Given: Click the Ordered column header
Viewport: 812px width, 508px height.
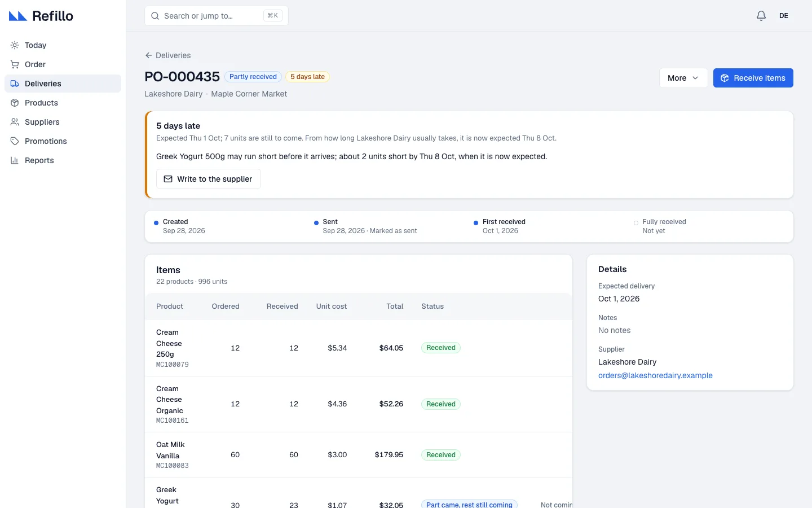Looking at the screenshot, I should (226, 306).
